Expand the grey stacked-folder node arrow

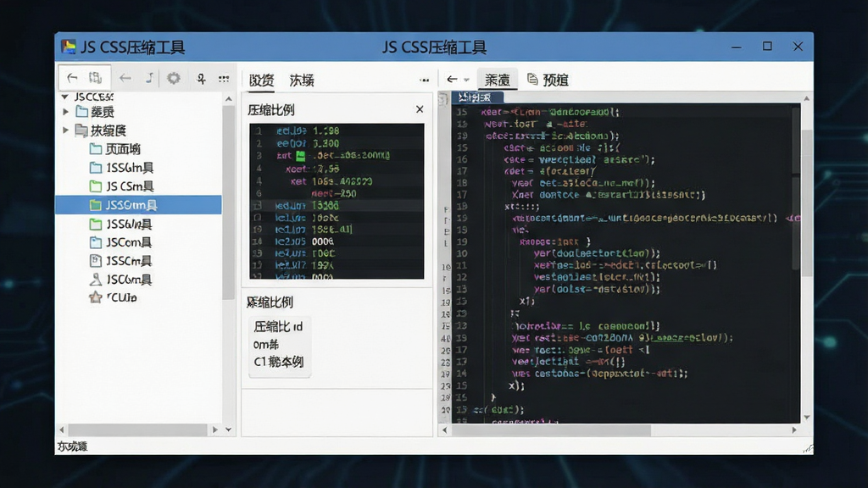[x=66, y=130]
